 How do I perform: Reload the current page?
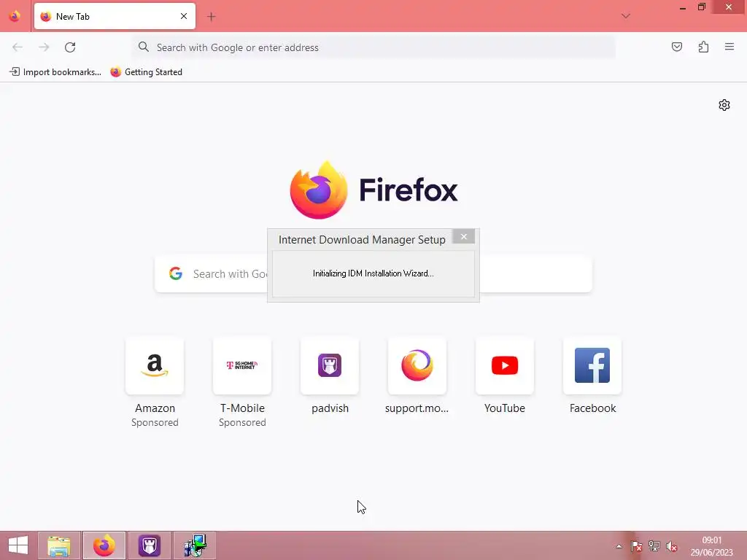(70, 47)
